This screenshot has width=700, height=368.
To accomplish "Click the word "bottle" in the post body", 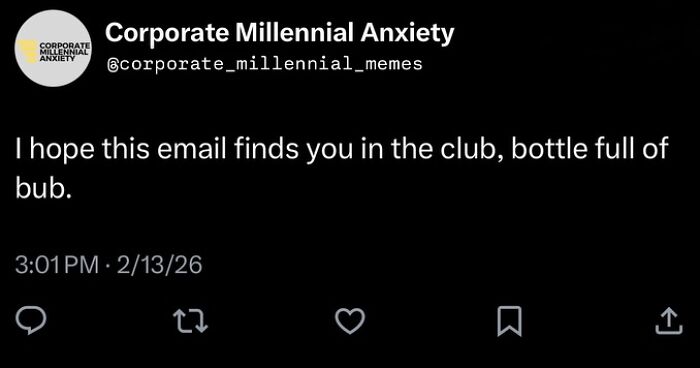I will coord(549,148).
